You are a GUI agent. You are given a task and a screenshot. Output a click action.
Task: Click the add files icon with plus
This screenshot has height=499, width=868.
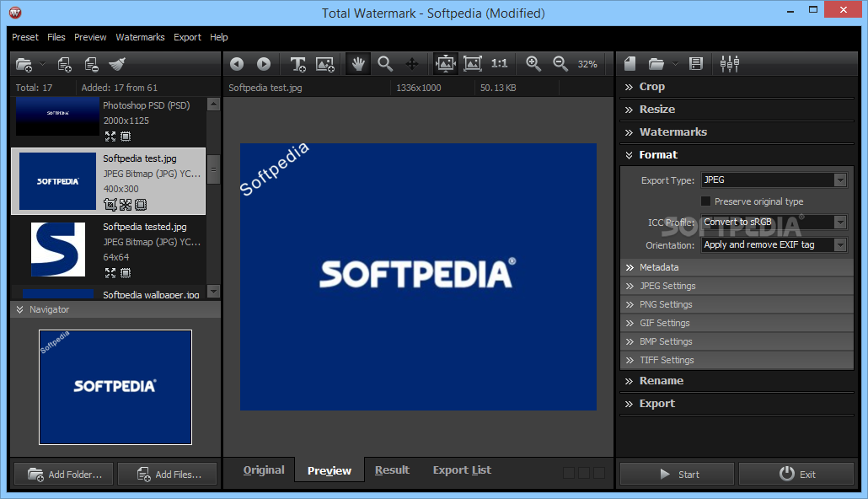(x=65, y=64)
